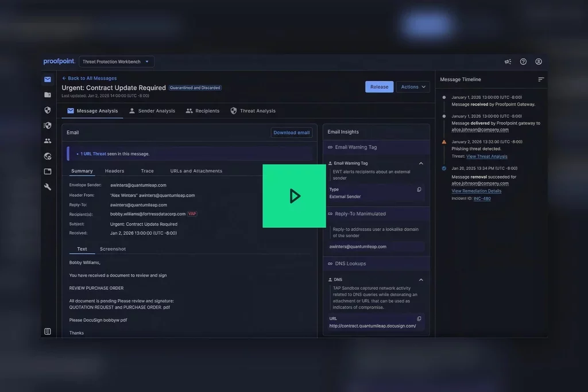The width and height of the screenshot is (588, 392).
Task: Open the user account icon
Action: point(539,62)
